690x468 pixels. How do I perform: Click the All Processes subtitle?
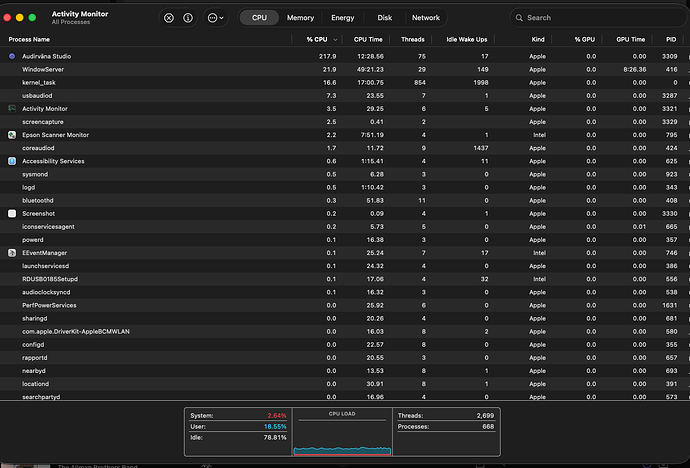coord(71,22)
